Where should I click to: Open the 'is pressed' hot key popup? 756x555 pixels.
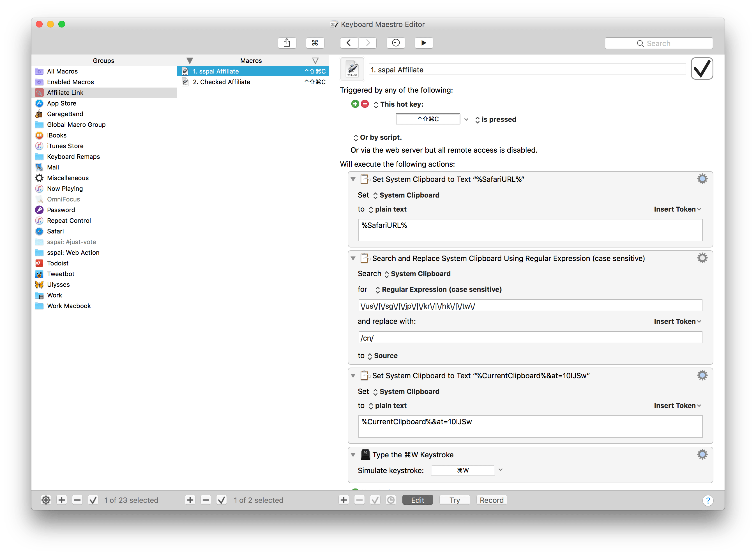pos(495,120)
